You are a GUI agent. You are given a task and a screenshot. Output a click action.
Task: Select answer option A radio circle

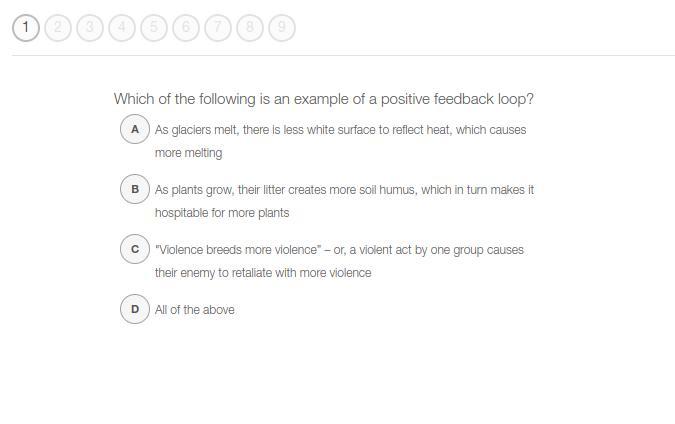tap(135, 129)
